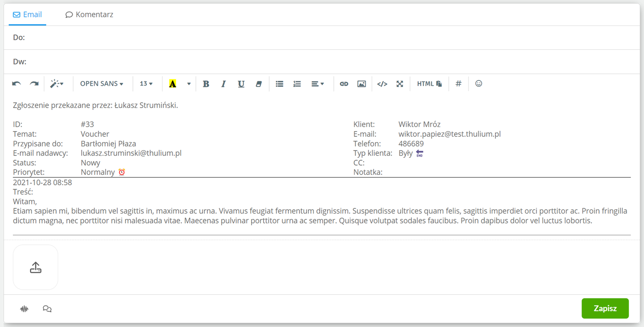Open the chat bubbles templates icon
The image size is (644, 327).
(x=47, y=309)
